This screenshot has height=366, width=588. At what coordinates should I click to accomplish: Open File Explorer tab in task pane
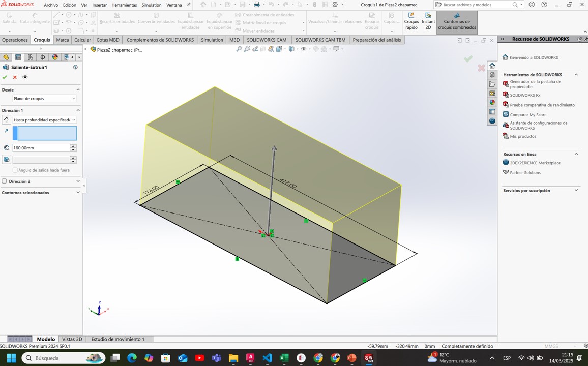pos(492,84)
